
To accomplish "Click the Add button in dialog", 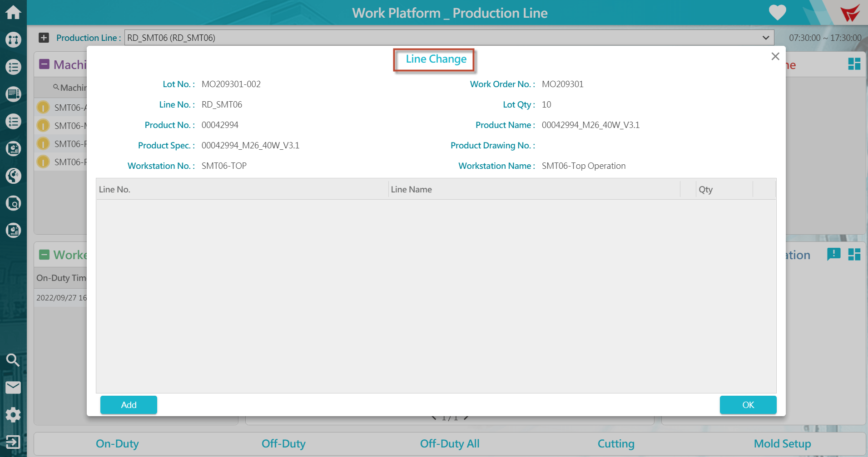I will 129,405.
